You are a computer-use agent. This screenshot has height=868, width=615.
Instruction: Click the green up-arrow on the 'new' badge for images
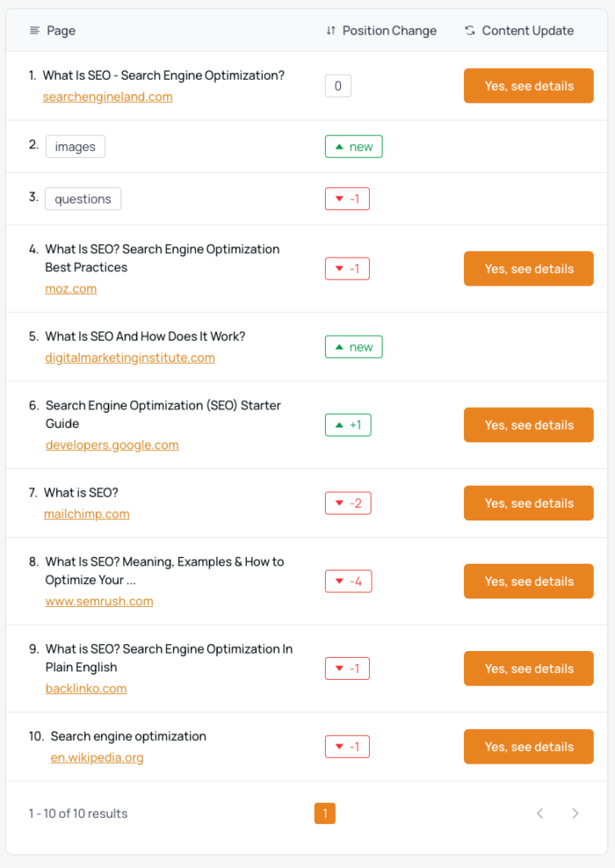(x=339, y=146)
